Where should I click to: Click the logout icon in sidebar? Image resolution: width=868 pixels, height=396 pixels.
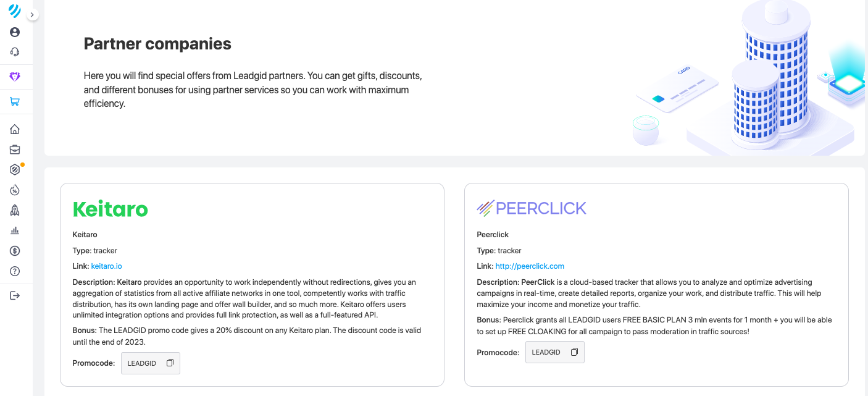pyautogui.click(x=15, y=296)
